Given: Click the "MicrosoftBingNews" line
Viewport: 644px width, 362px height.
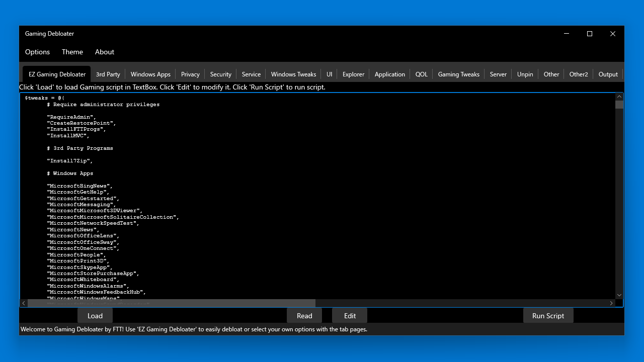Looking at the screenshot, I should [79, 186].
